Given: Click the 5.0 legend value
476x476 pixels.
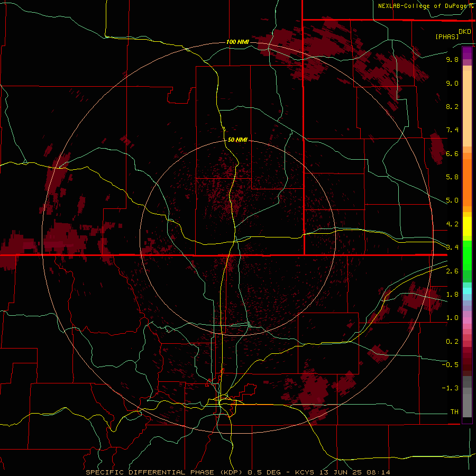Looking at the screenshot, I should 452,200.
